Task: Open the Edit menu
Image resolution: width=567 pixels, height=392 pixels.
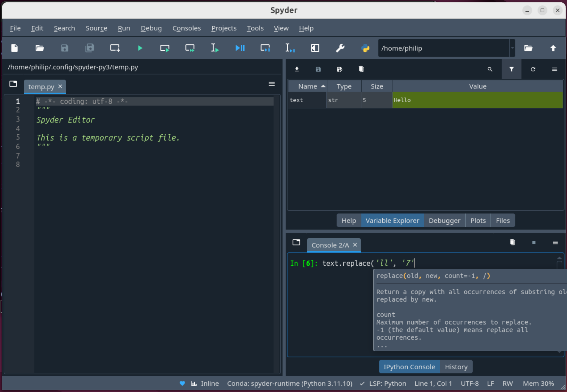Action: click(37, 28)
